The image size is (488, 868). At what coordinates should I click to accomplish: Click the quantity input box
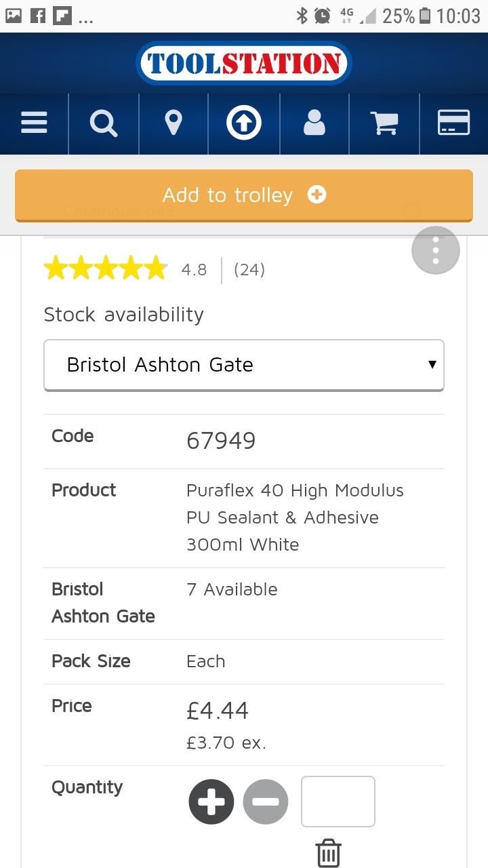tap(338, 802)
